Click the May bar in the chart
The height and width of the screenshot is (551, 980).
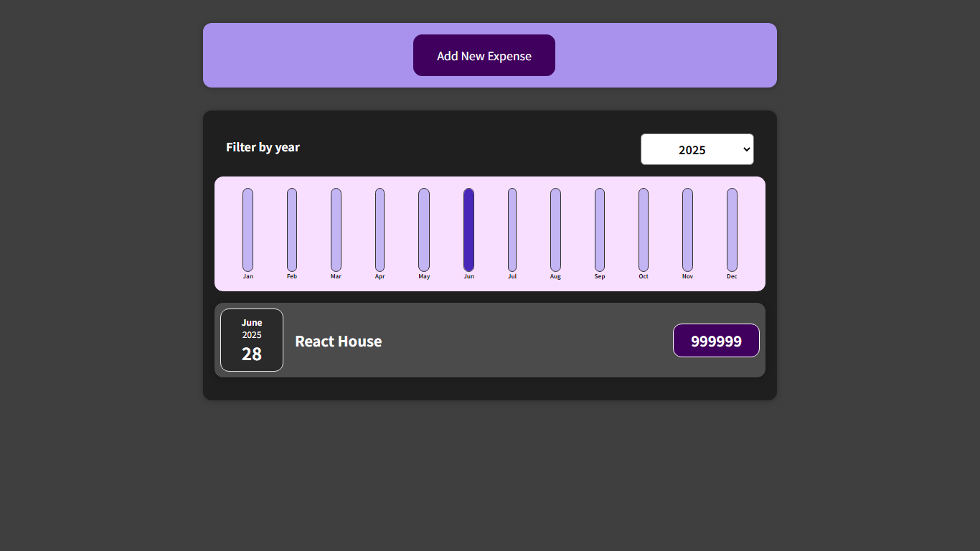tap(424, 230)
